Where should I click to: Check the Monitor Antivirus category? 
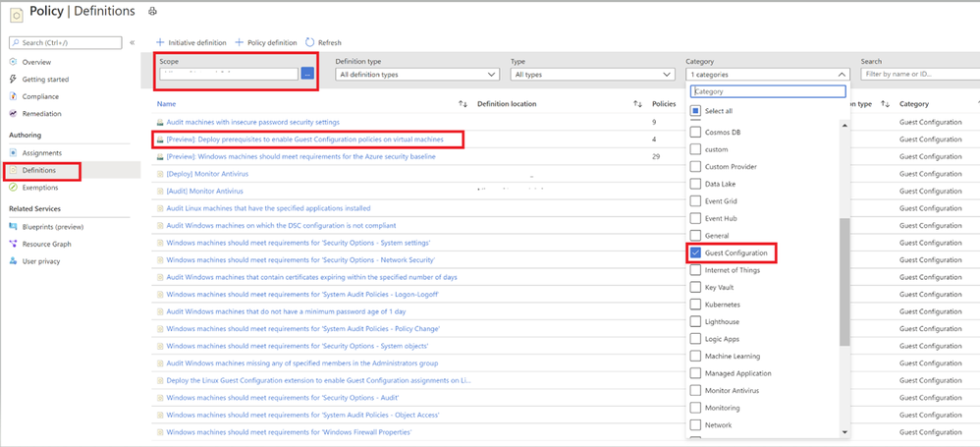[x=695, y=391]
